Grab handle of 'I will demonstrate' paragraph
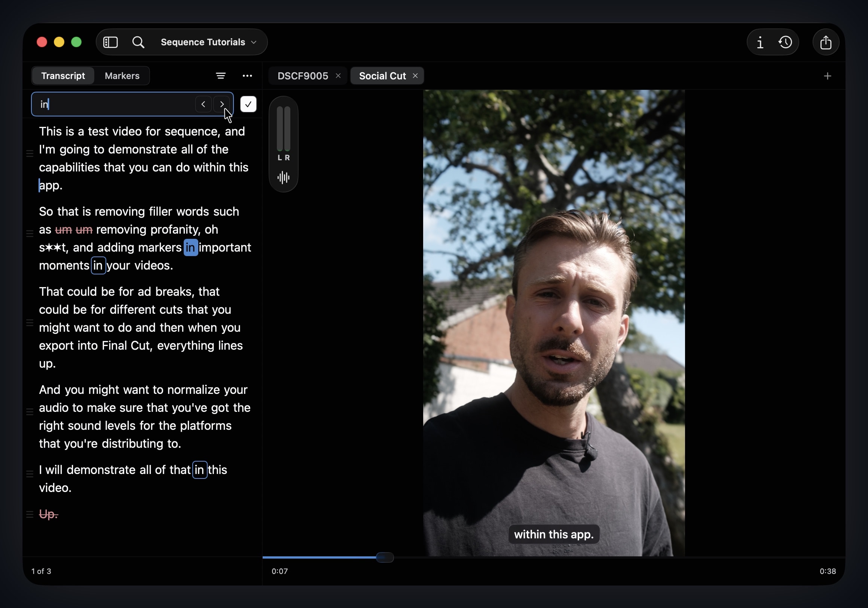The width and height of the screenshot is (868, 608). [30, 474]
